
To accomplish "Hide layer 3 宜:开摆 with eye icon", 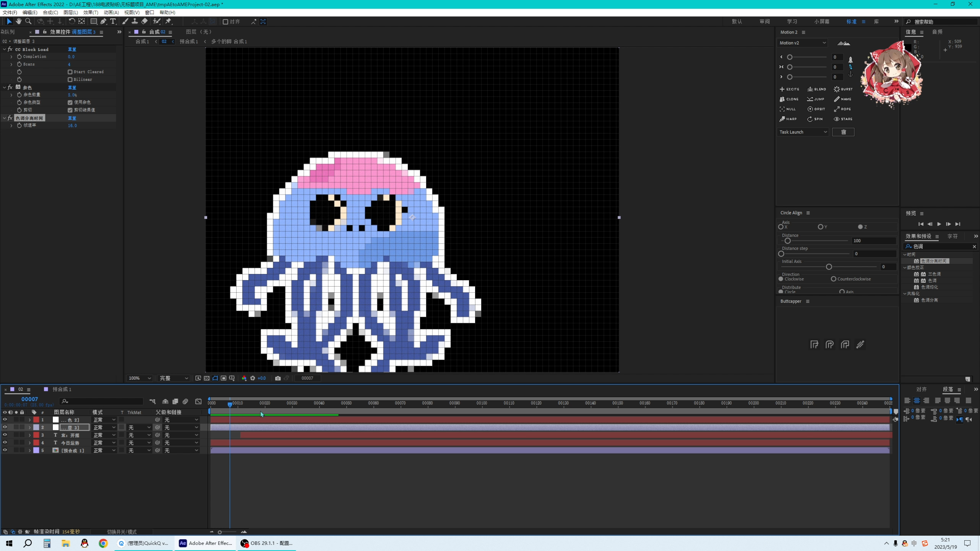I will pos(5,435).
